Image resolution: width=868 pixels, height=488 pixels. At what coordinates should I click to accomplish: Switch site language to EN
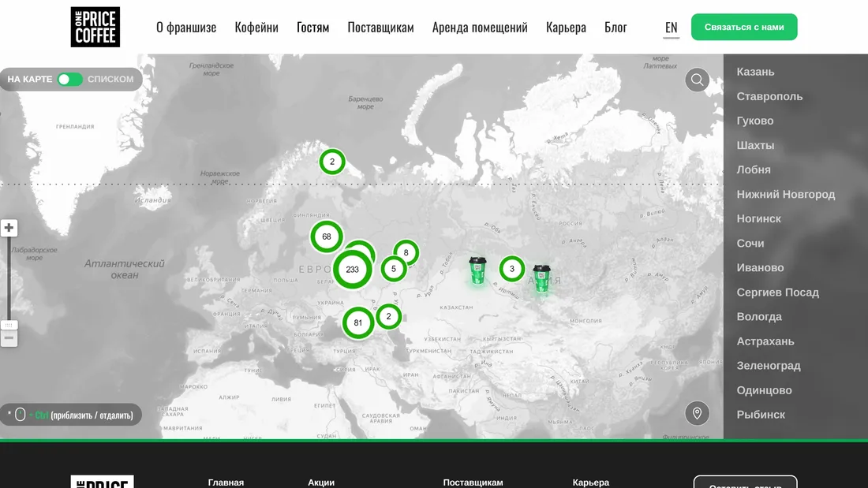[672, 27]
